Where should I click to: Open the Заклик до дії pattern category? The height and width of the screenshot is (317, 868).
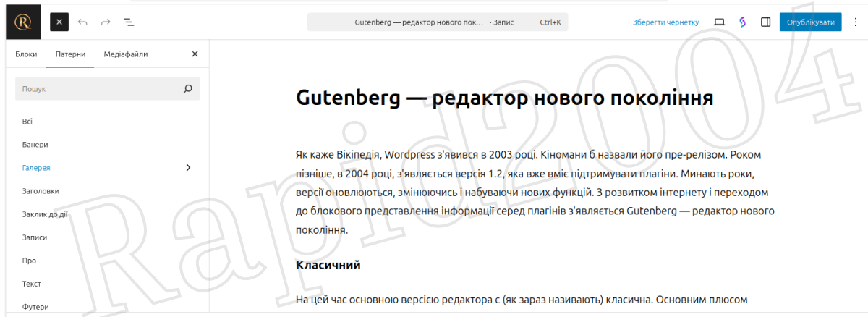[46, 214]
